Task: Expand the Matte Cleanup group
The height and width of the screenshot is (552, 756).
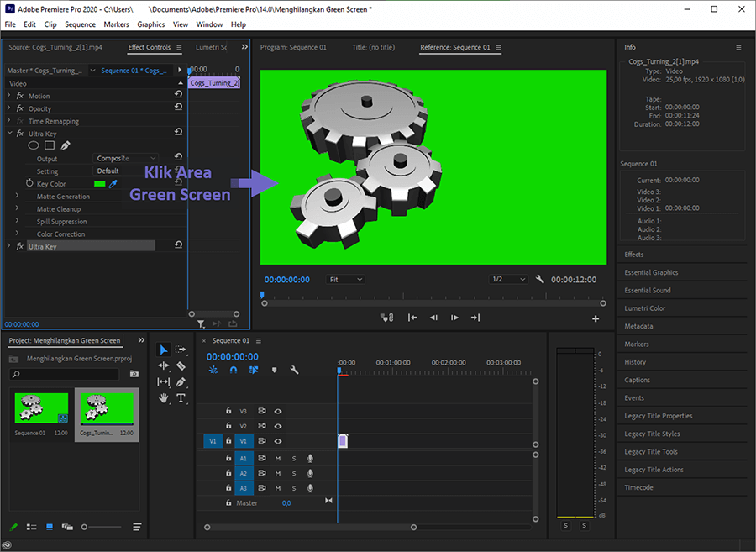Action: pos(17,208)
